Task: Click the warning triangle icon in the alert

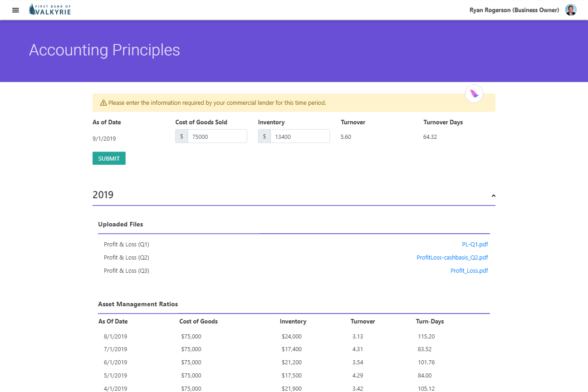Action: tap(103, 103)
